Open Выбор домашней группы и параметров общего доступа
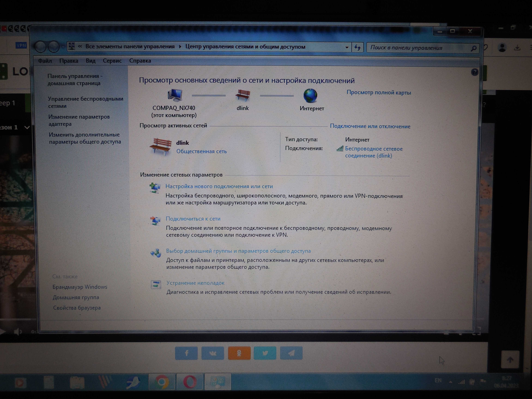The width and height of the screenshot is (532, 399). coord(238,251)
